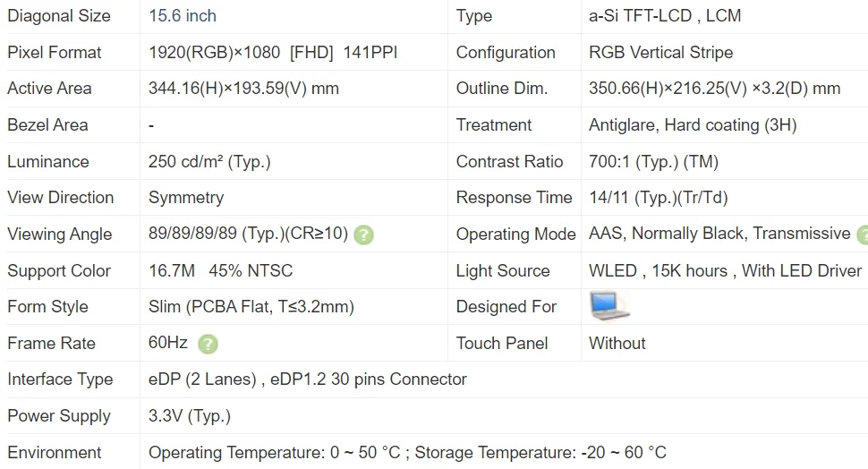The image size is (868, 469).
Task: Click the 3.3V power supply value
Action: tap(190, 416)
